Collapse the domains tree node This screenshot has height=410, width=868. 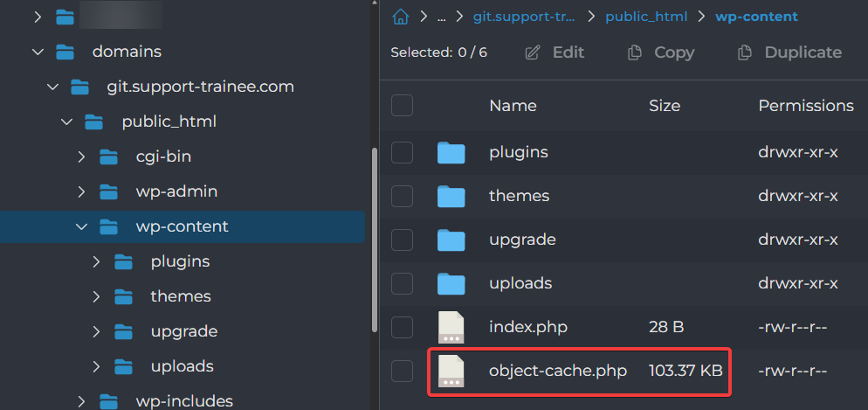pos(38,52)
